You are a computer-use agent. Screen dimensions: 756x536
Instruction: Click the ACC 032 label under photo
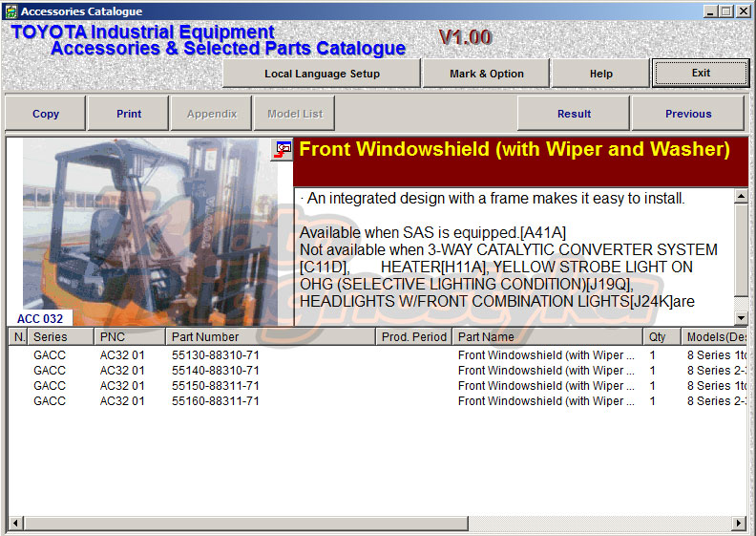[x=40, y=318]
